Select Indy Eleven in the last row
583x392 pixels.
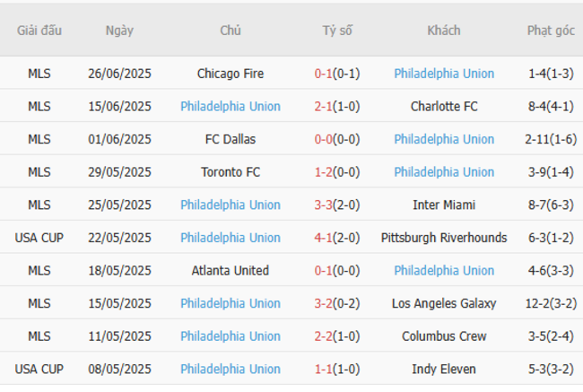click(x=443, y=369)
